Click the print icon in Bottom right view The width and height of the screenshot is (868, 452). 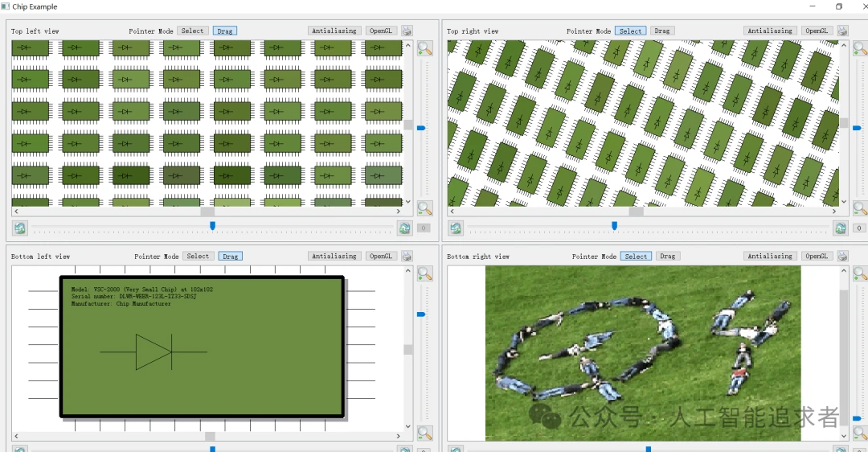click(842, 257)
